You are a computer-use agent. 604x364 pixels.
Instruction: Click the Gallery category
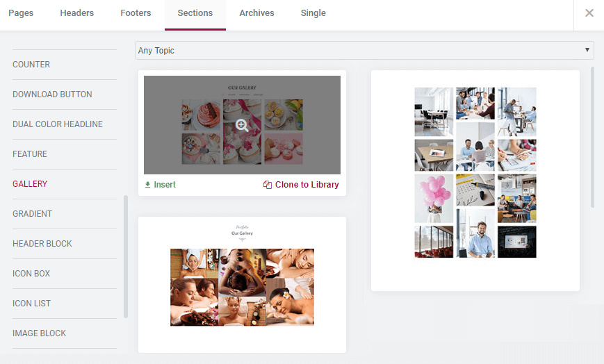30,183
